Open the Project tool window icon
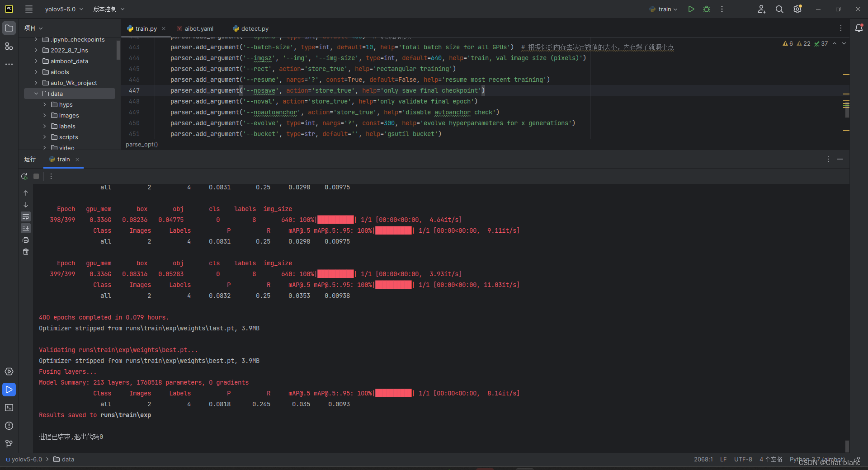The height and width of the screenshot is (470, 868). click(x=9, y=28)
